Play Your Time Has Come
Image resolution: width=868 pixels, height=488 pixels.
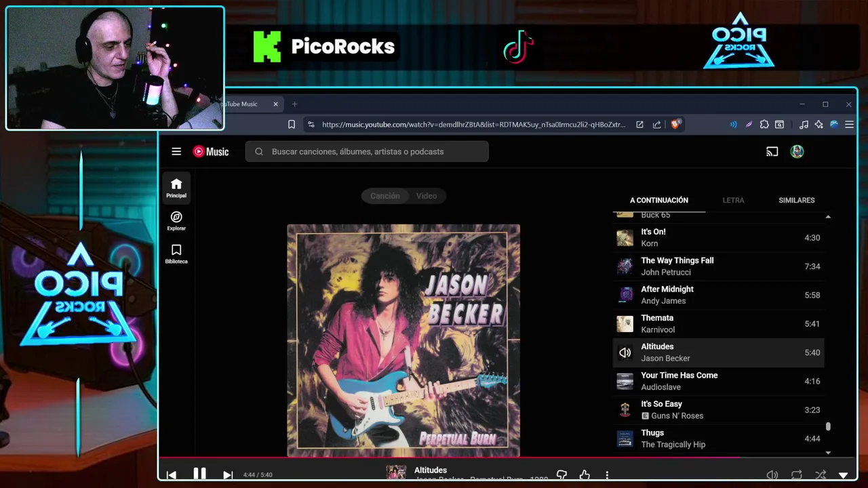click(718, 382)
